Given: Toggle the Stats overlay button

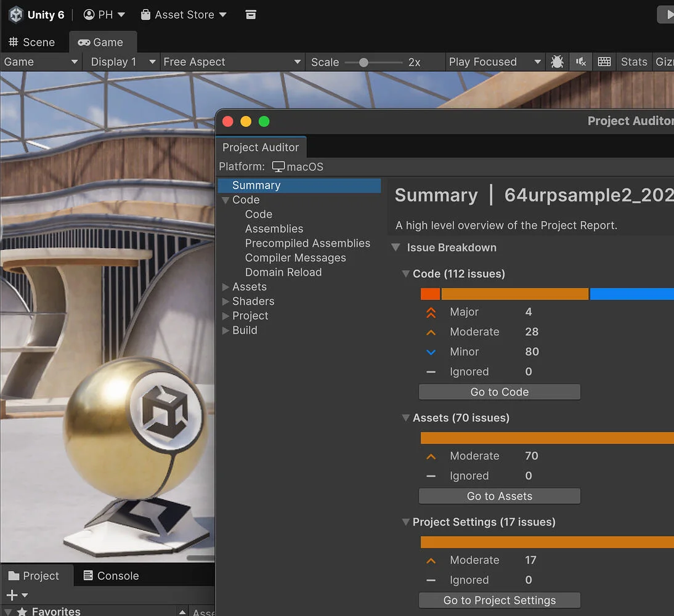Looking at the screenshot, I should coord(634,62).
